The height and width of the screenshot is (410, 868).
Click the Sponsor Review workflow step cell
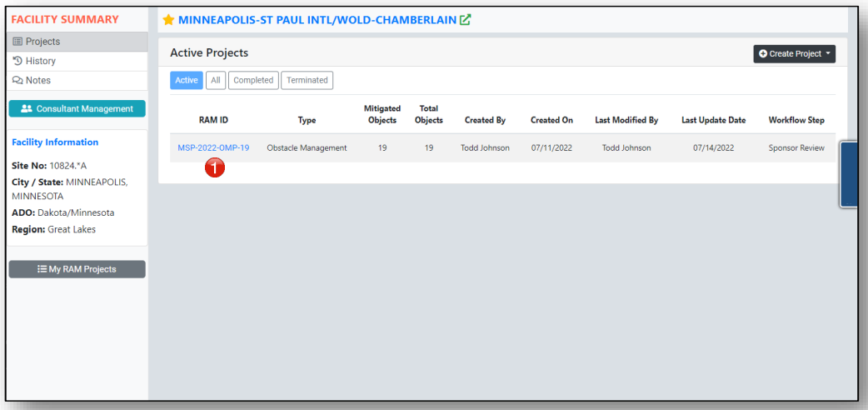796,148
